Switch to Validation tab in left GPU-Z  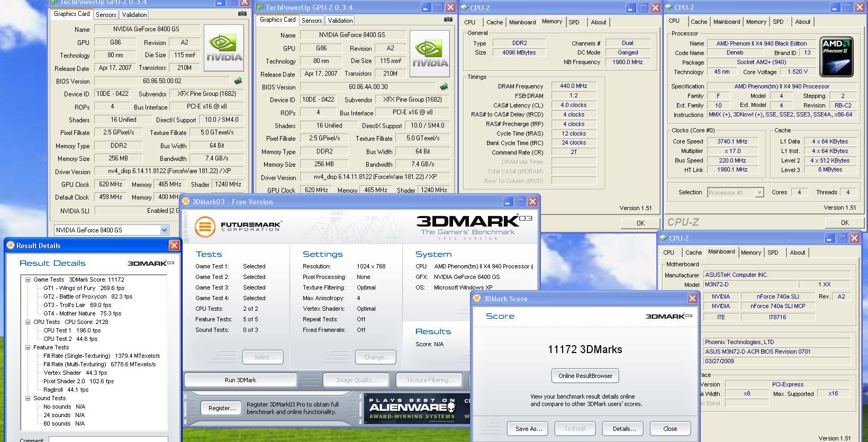pyautogui.click(x=134, y=15)
